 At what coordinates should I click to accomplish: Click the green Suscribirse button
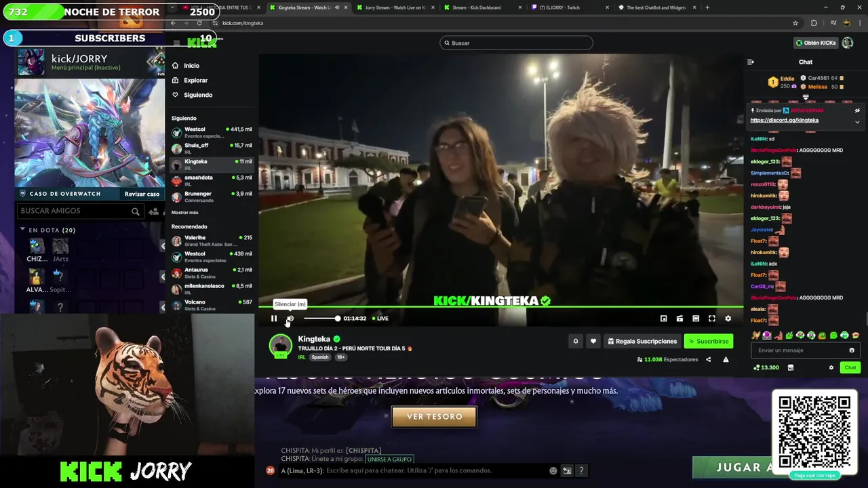(708, 341)
